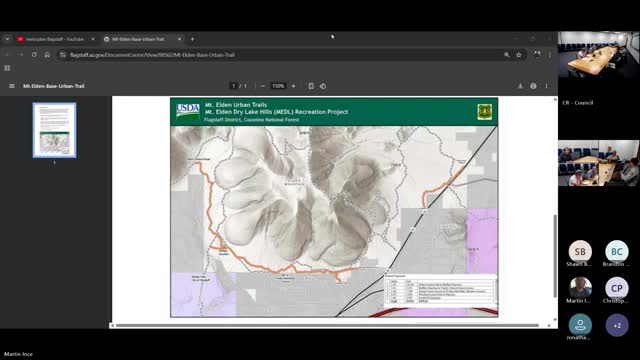Open PDF viewer more actions menu

[x=546, y=86]
